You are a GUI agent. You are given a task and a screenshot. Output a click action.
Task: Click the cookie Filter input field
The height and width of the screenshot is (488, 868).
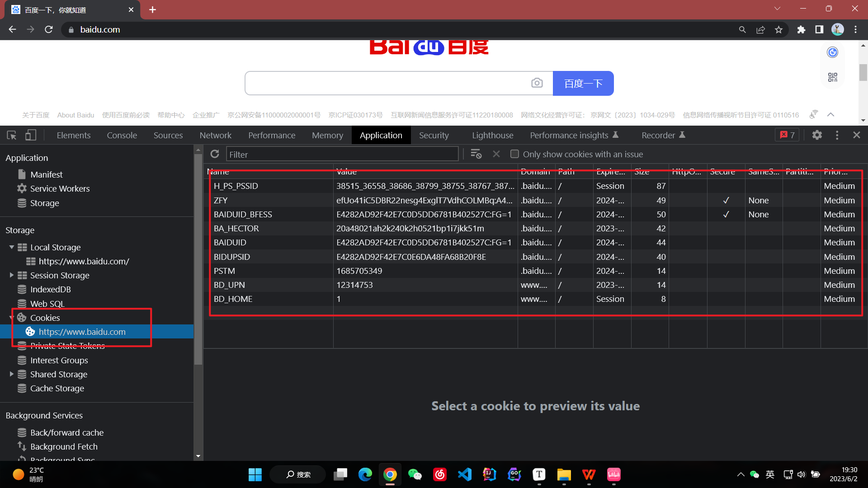tap(342, 155)
